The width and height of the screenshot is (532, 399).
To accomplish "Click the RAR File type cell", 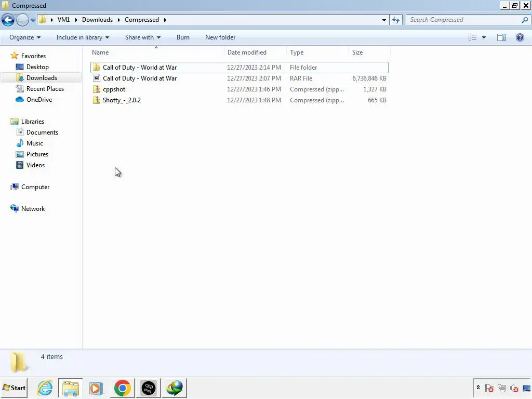I will pyautogui.click(x=301, y=78).
